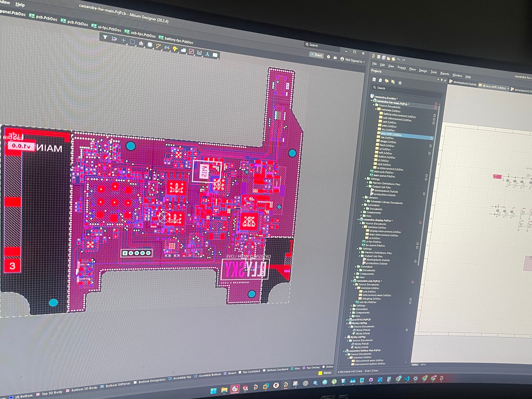
Task: Select the place component chip tool
Action: [150, 45]
